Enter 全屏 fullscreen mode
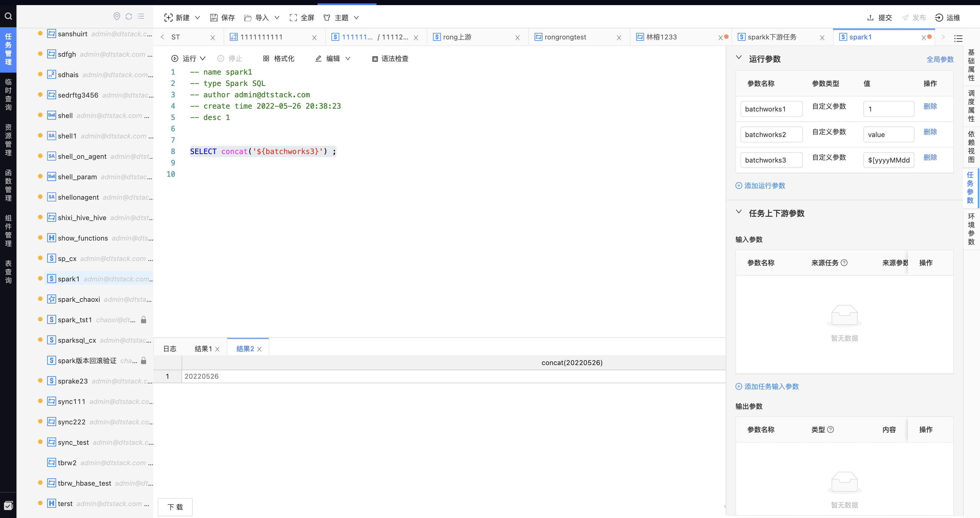 coord(302,18)
